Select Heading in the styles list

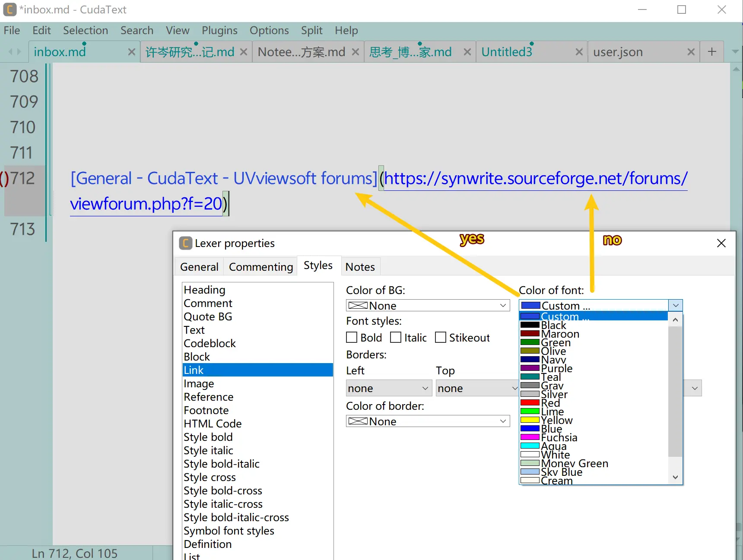point(204,290)
